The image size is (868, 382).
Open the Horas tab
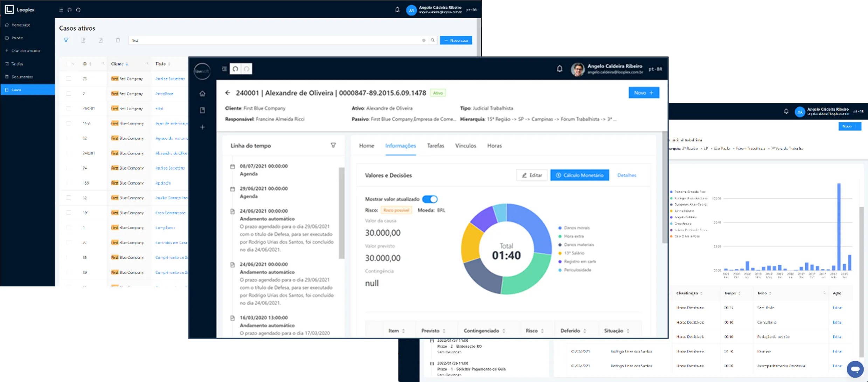click(x=494, y=146)
